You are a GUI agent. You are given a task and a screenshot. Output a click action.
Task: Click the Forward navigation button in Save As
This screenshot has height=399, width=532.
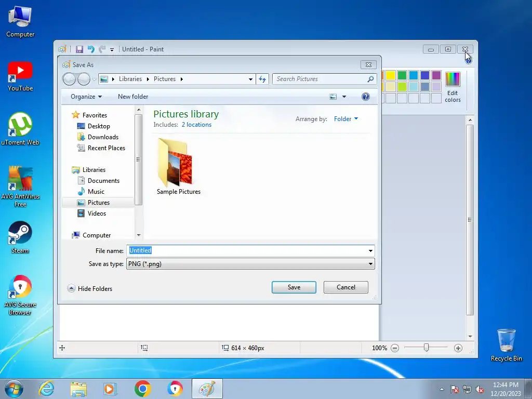84,79
